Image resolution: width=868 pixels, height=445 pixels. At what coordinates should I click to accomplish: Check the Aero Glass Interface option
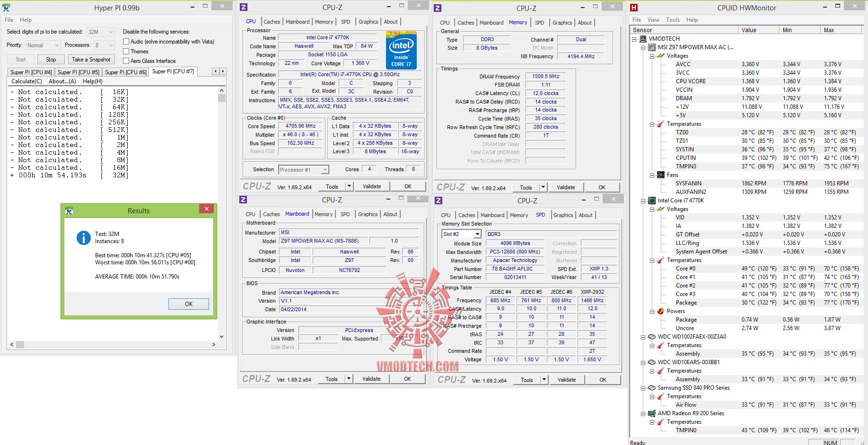pyautogui.click(x=126, y=61)
